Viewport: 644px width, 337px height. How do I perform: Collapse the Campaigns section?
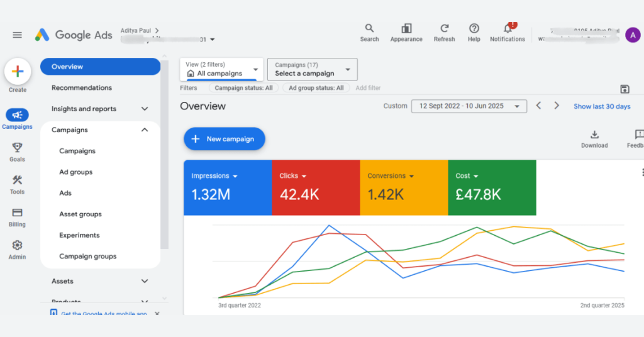click(x=145, y=130)
